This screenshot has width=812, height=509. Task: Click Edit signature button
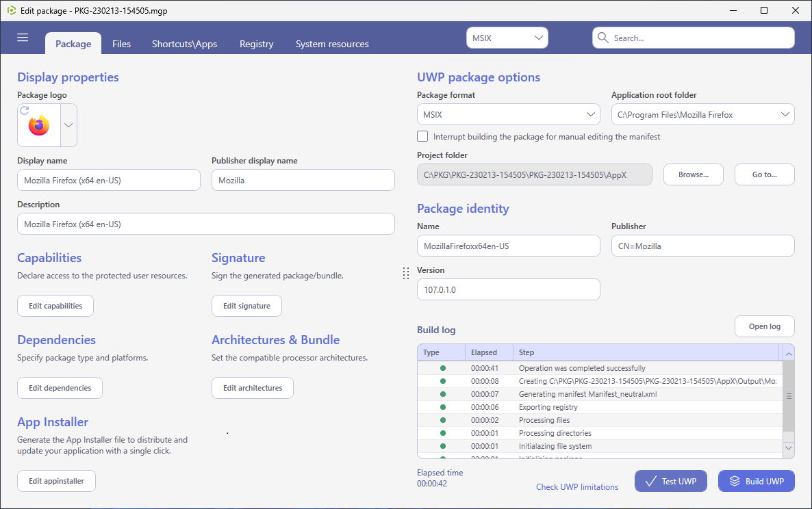246,306
